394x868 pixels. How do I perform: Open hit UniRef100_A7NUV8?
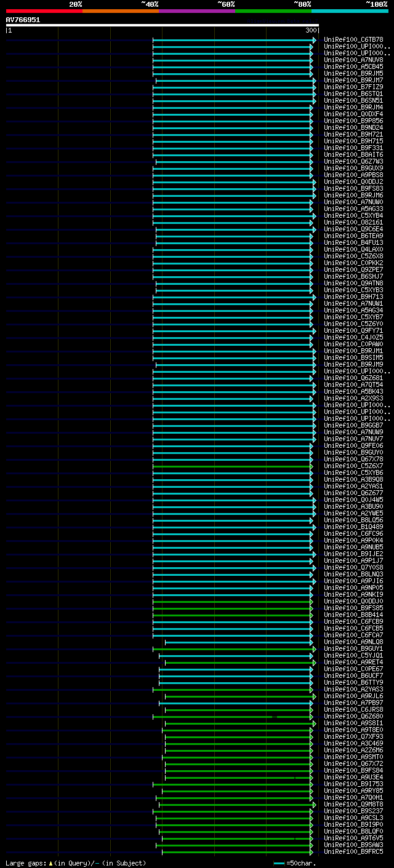tap(353, 60)
